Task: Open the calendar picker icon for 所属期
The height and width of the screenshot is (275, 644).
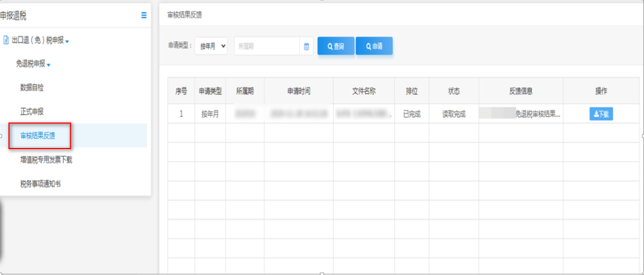Action: coord(306,46)
